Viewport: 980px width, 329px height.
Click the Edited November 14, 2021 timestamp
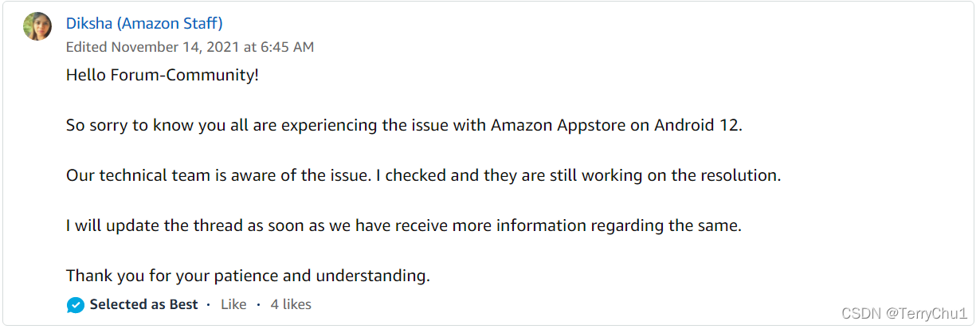pyautogui.click(x=190, y=47)
